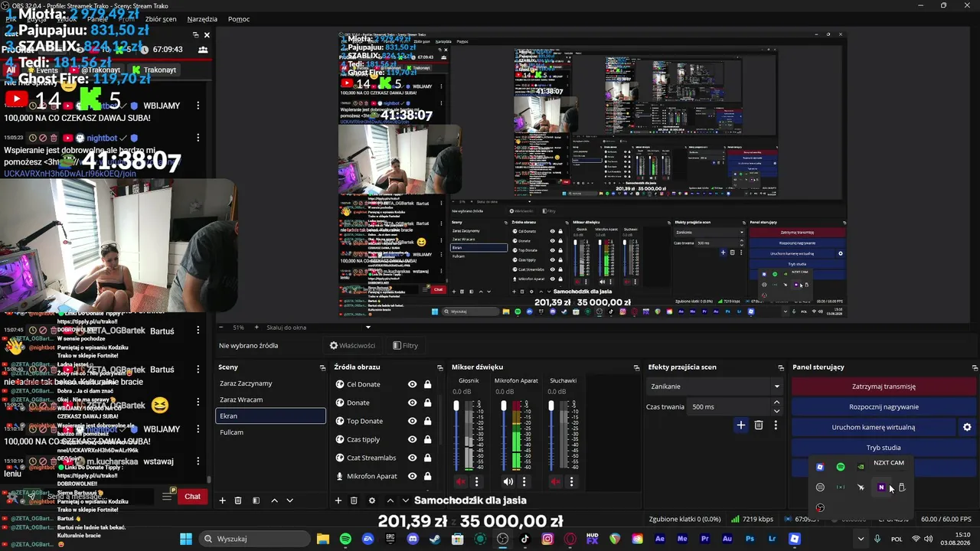Viewport: 980px width, 551px height.
Task: Hide the Mikrofon Aparat source
Action: (412, 476)
